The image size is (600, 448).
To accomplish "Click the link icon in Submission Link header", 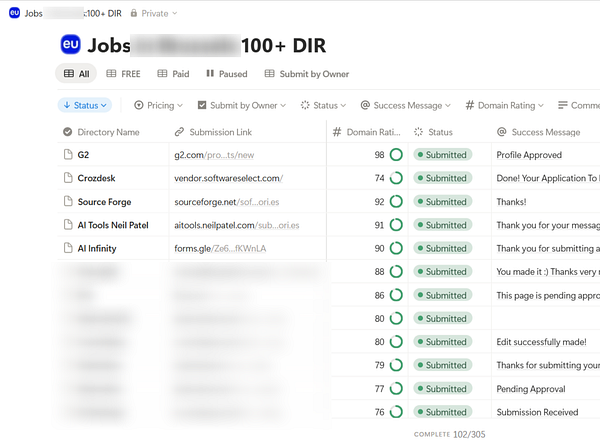I will point(179,132).
